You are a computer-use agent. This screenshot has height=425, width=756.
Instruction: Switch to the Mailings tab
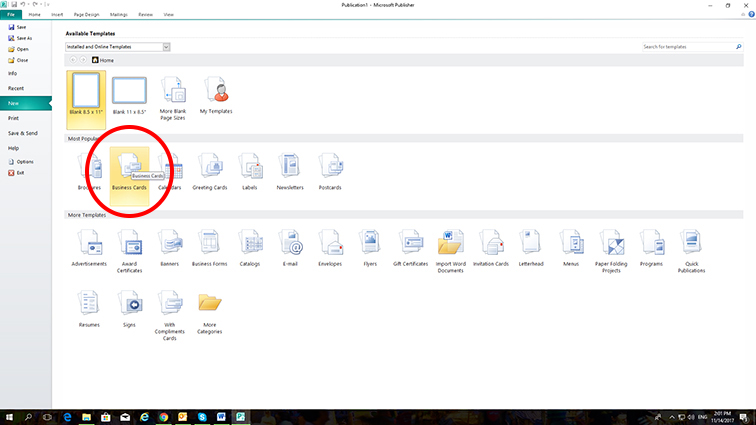[x=119, y=14]
